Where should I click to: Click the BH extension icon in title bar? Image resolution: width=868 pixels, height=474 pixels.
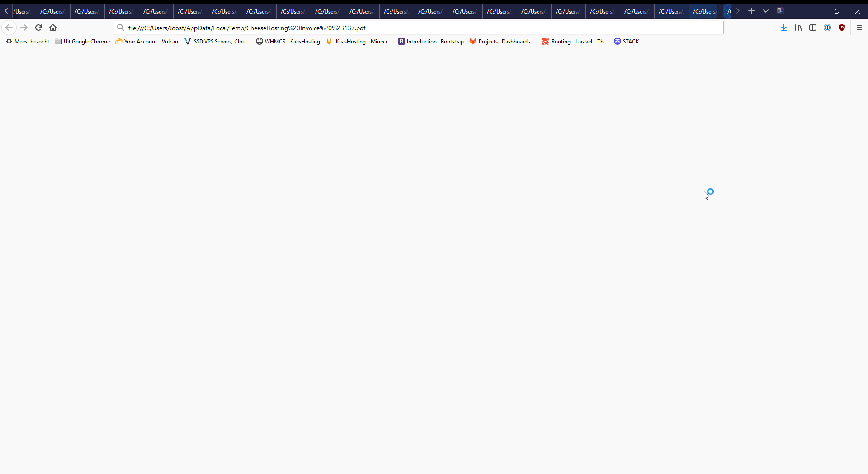780,11
